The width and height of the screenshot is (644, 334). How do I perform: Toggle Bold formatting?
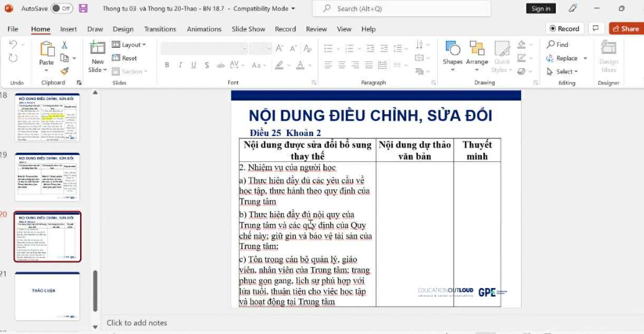click(x=167, y=65)
